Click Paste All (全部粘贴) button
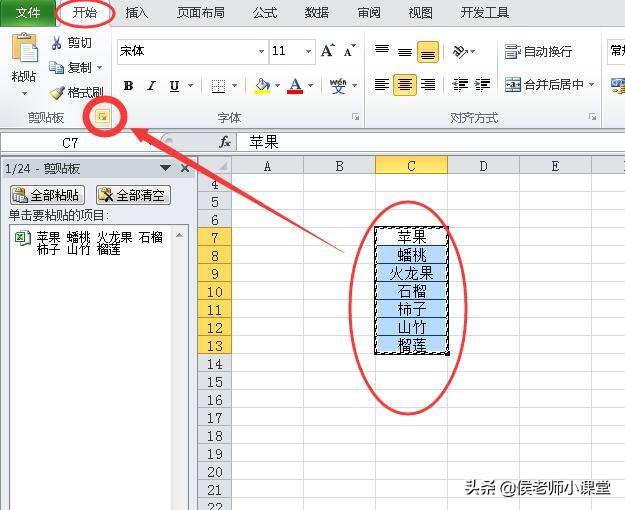The width and height of the screenshot is (625, 510). tap(47, 195)
